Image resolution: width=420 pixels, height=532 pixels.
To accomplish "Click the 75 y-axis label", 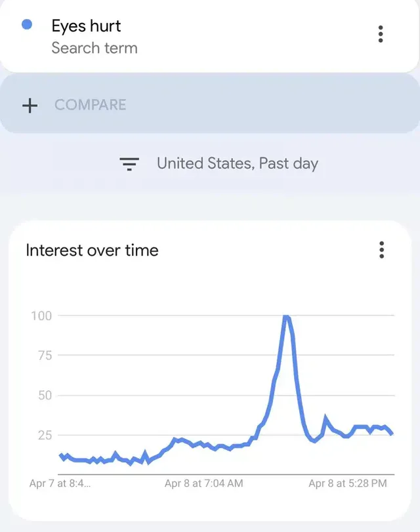I will [43, 356].
